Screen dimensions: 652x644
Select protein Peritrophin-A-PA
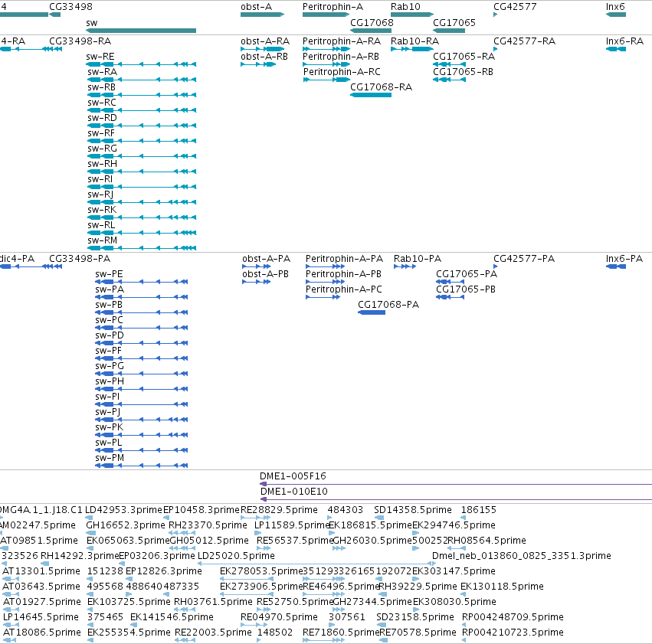click(x=325, y=266)
